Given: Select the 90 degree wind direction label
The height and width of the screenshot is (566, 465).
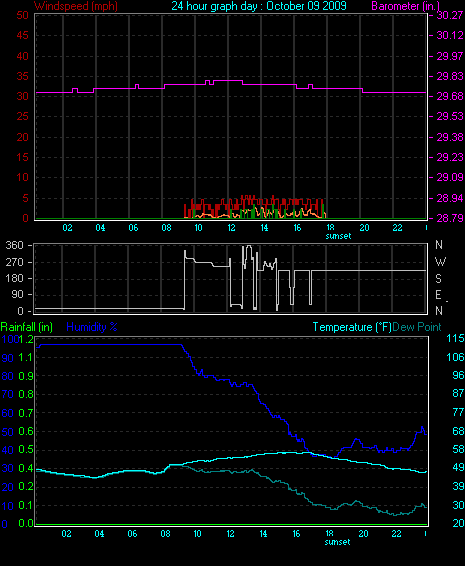Looking at the screenshot, I should pyautogui.click(x=17, y=295).
